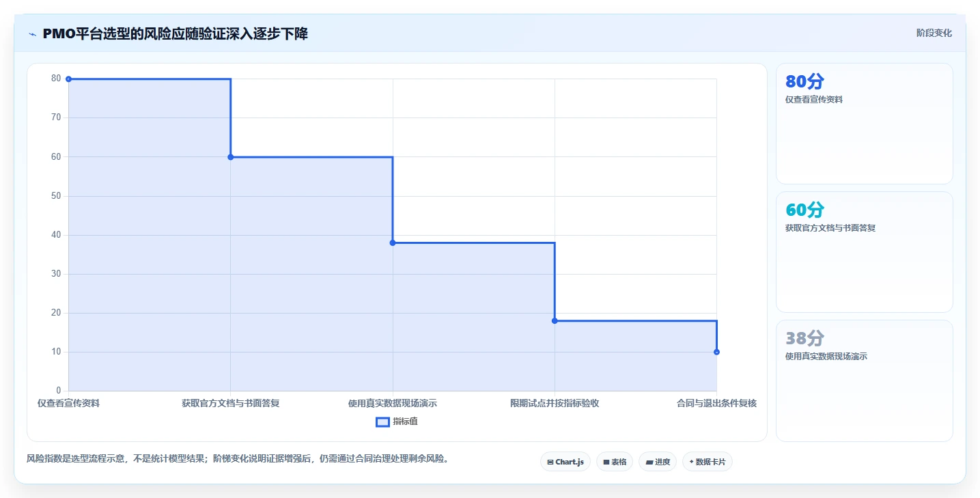Click the footnote text about 风险指数
Screen dimensions: 980x498
point(239,458)
